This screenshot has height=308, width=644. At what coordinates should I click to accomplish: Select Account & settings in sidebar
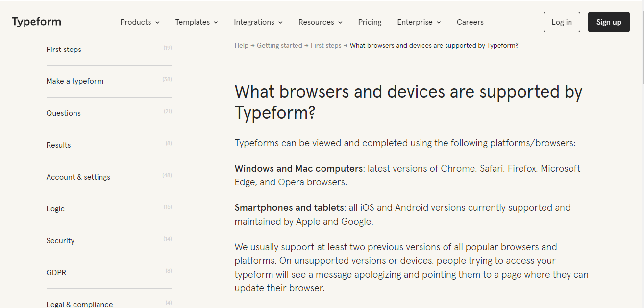(x=78, y=177)
